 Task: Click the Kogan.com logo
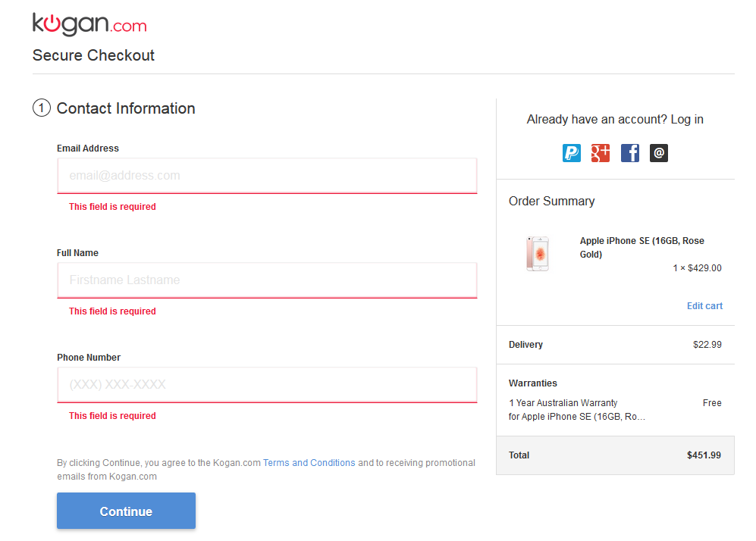(x=89, y=23)
